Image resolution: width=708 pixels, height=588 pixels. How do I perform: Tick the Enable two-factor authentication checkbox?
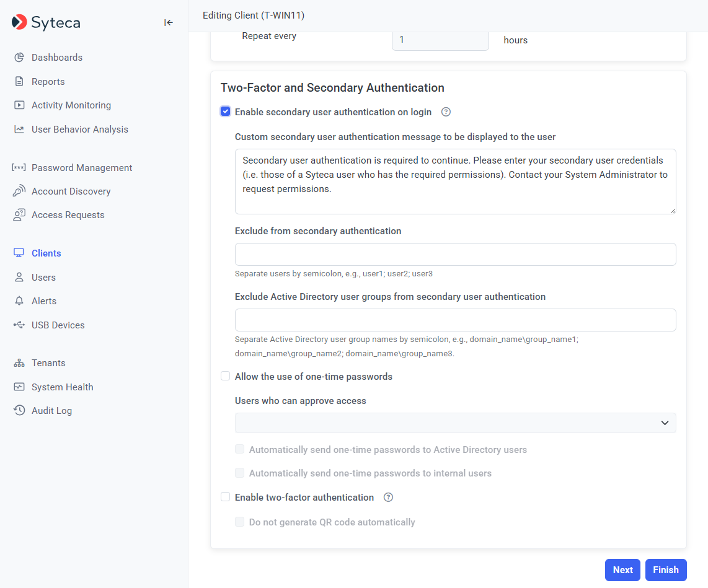226,498
